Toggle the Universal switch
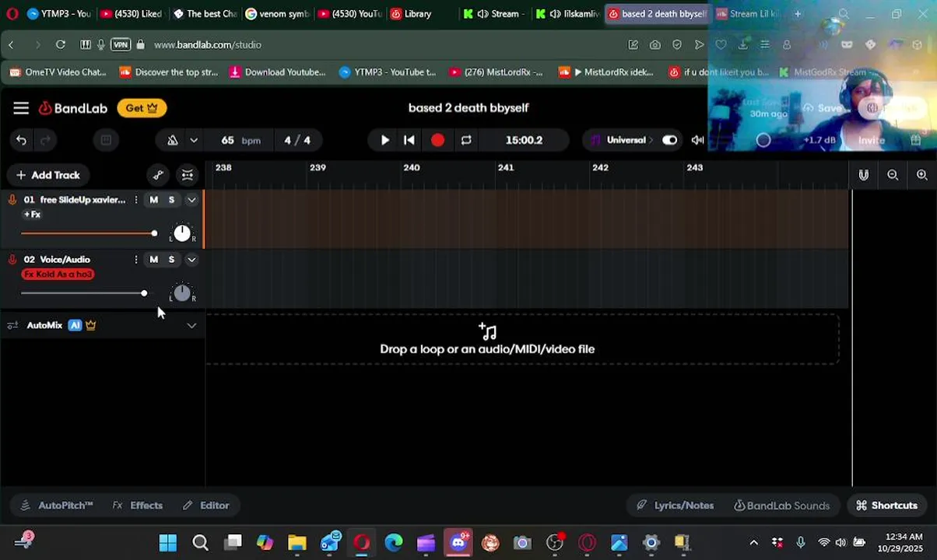Screen dimensions: 937x560 [x=669, y=140]
